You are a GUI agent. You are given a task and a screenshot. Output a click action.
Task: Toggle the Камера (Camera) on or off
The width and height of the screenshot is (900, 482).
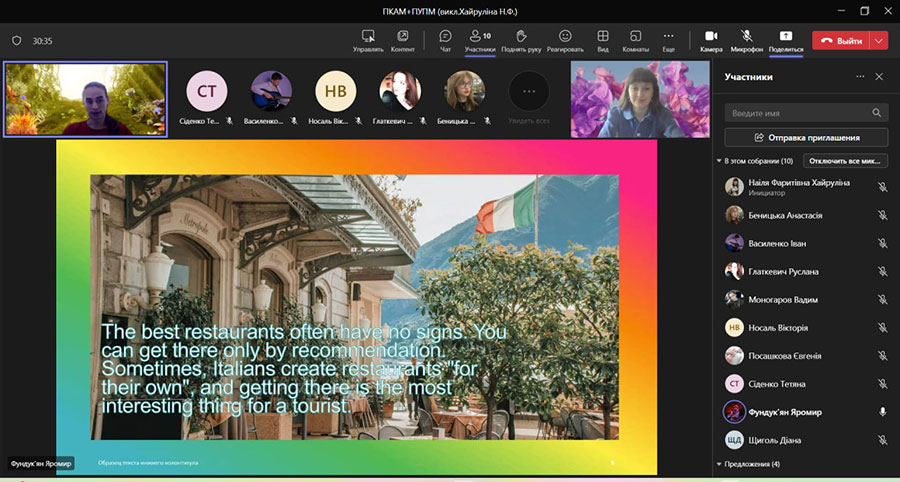(711, 37)
